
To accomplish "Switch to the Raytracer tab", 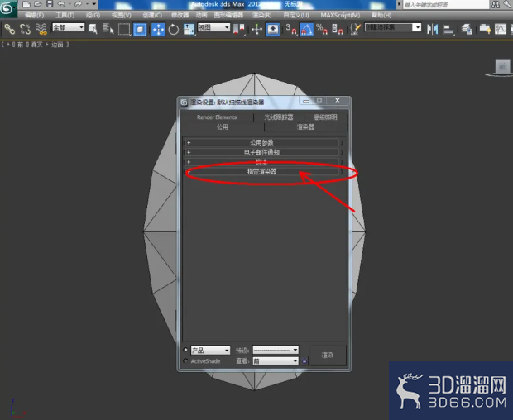I will pos(278,117).
